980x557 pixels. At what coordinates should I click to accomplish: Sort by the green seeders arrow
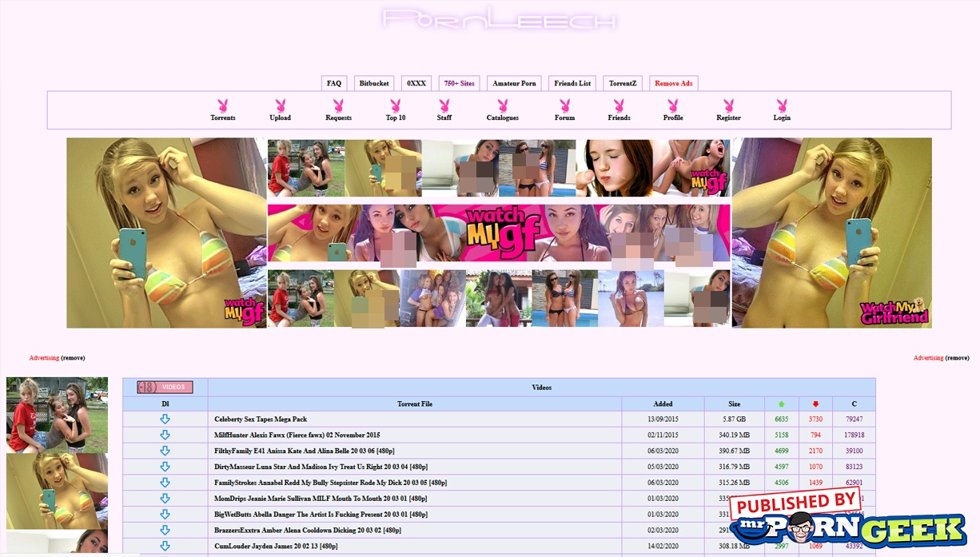click(781, 404)
